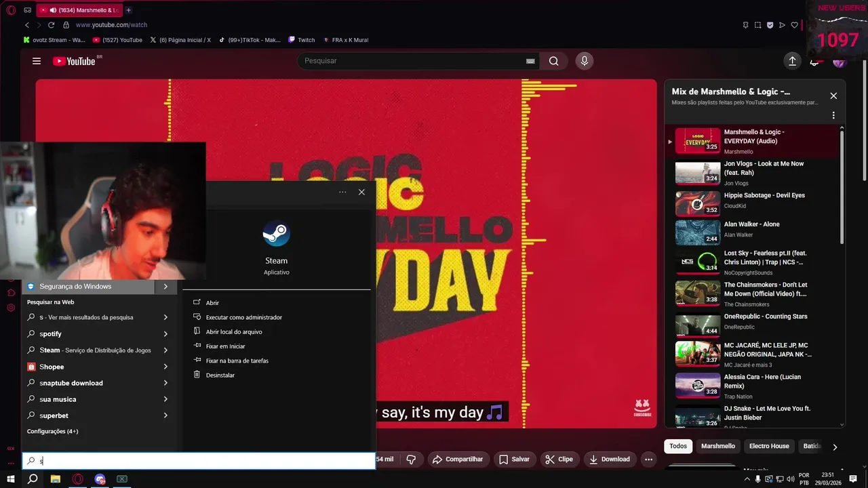Click the mix playlist scrollbar
Screen dimensions: 868x488
tap(842, 187)
